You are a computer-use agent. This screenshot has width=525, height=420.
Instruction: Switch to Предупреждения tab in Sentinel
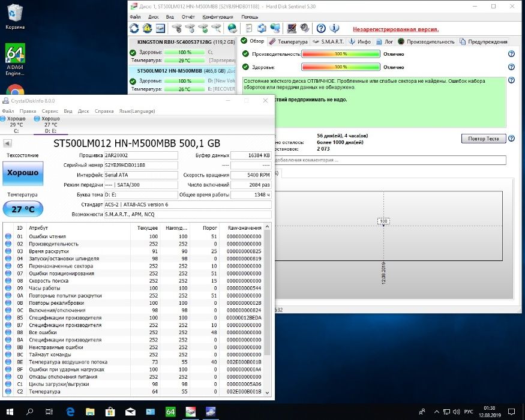click(x=484, y=41)
